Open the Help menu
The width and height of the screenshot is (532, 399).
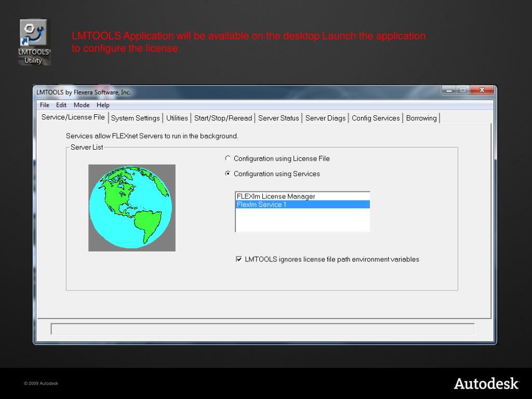(103, 105)
